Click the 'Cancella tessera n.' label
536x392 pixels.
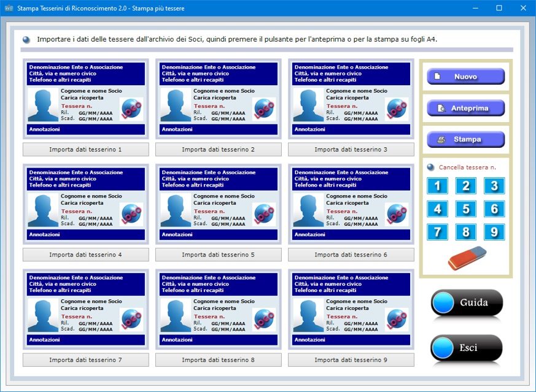[467, 167]
